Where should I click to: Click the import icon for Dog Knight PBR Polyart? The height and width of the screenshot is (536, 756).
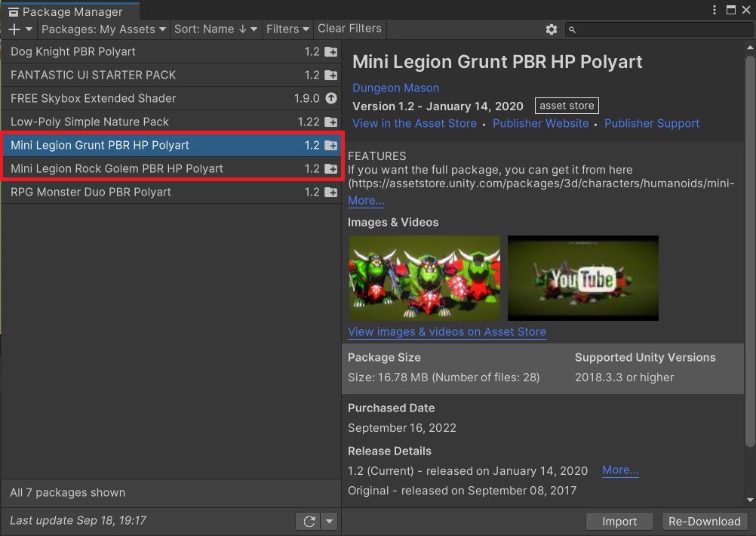(x=330, y=51)
